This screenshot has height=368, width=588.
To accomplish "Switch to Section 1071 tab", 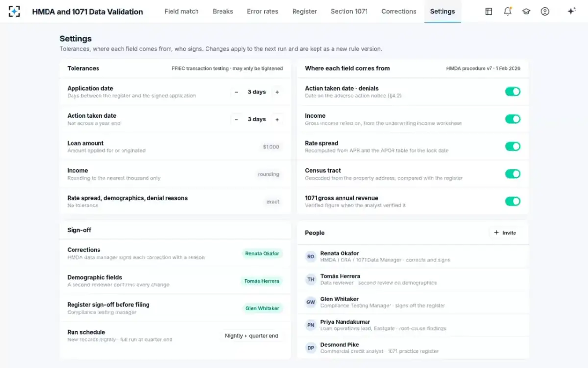I will point(349,11).
